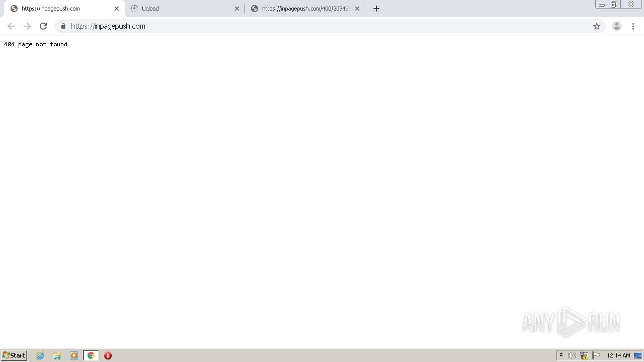Click the globe favicon on first tab
This screenshot has width=644, height=362.
coord(14,9)
